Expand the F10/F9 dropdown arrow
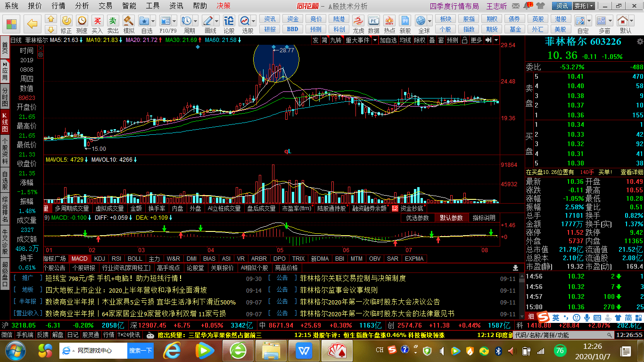The image size is (644, 362). pyautogui.click(x=174, y=21)
